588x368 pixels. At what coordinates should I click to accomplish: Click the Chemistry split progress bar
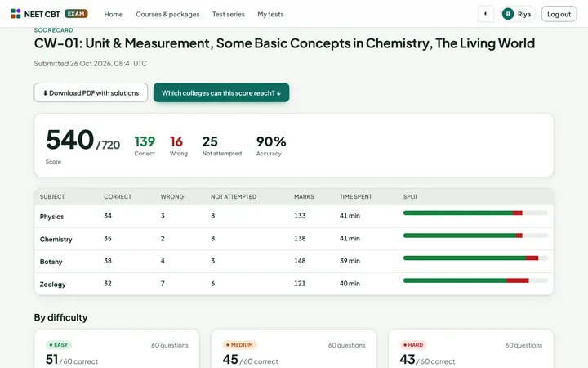[475, 236]
